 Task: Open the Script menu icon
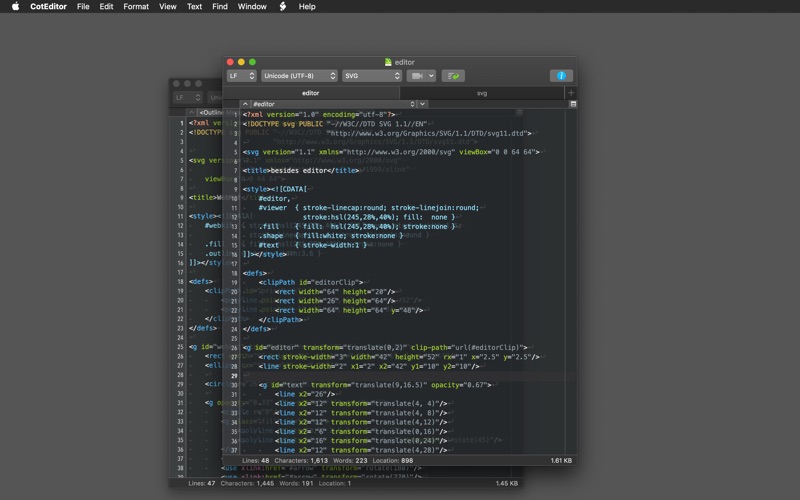(283, 7)
